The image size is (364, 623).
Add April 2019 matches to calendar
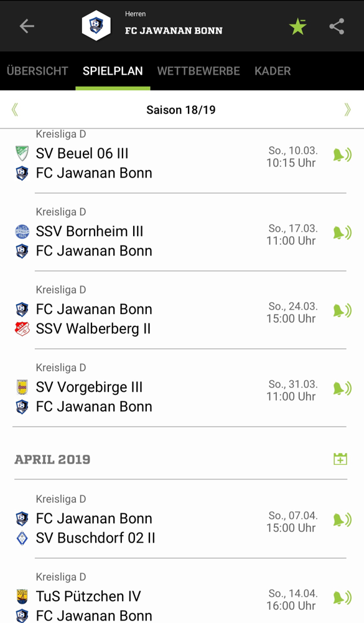pos(340,459)
